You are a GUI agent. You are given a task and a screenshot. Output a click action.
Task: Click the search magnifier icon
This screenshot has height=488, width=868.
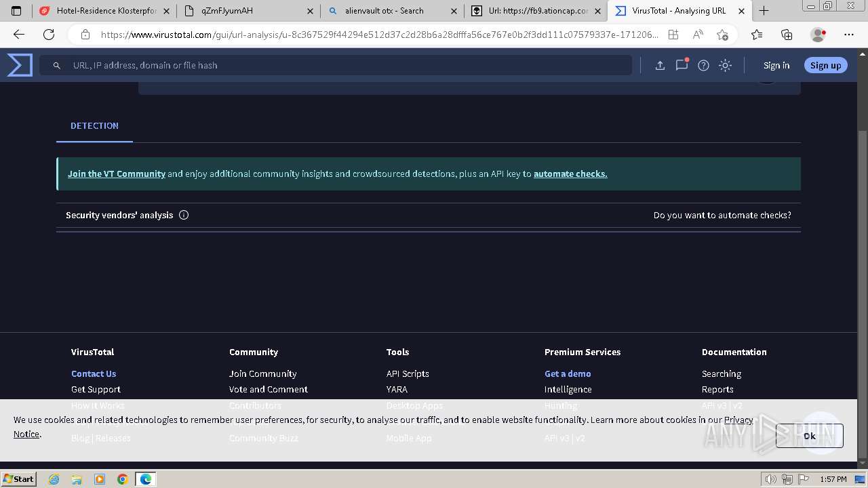coord(57,65)
